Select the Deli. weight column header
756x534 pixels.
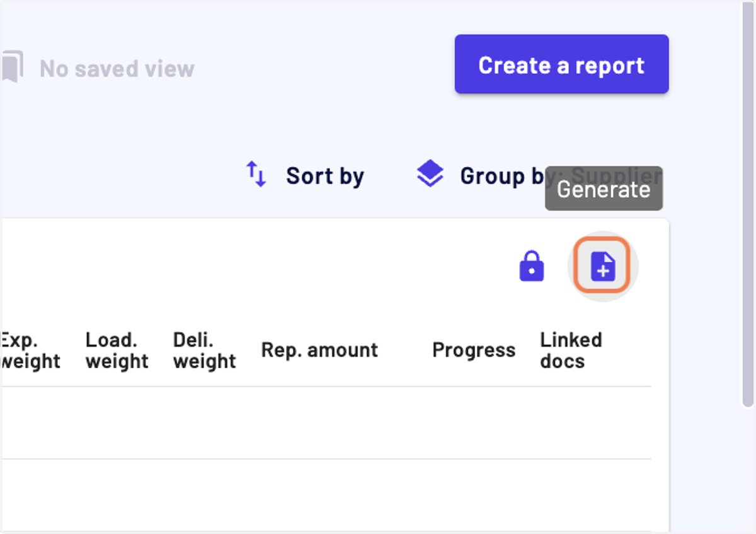[x=205, y=351]
